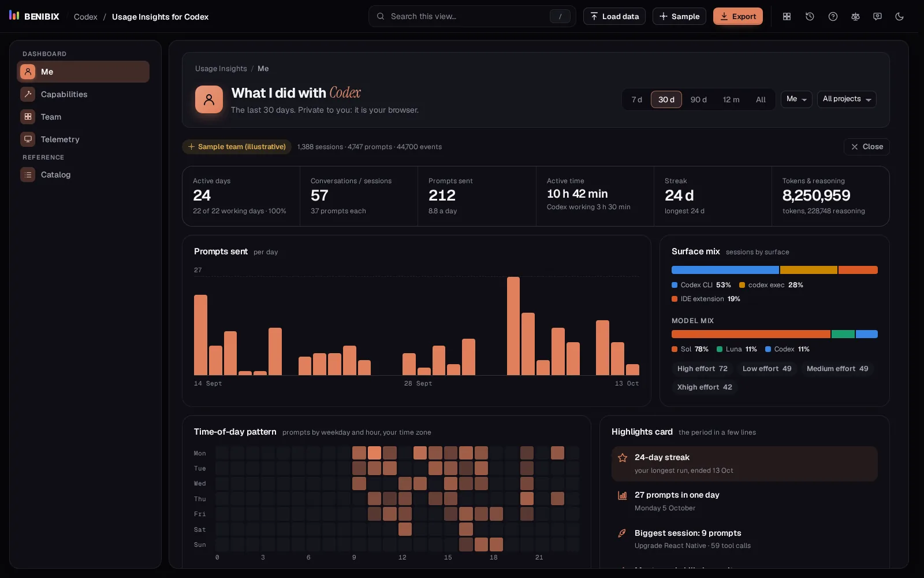Click the Biggest session rocket icon

click(x=623, y=533)
